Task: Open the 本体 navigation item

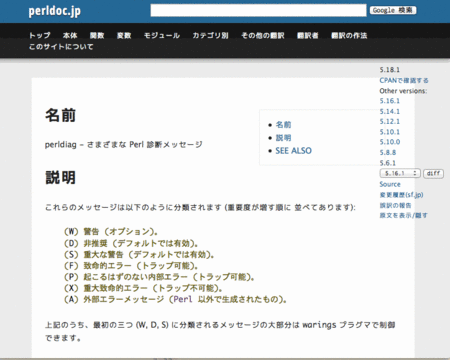Action: (70, 35)
